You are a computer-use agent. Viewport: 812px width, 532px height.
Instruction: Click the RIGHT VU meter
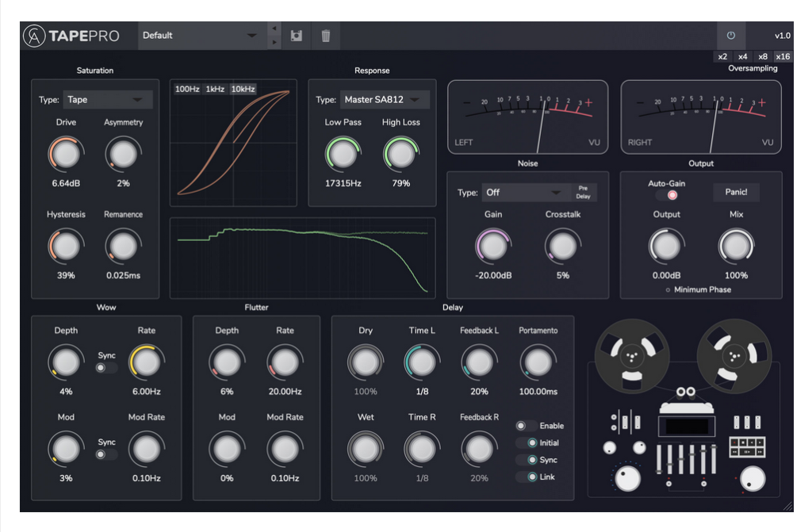coord(701,117)
